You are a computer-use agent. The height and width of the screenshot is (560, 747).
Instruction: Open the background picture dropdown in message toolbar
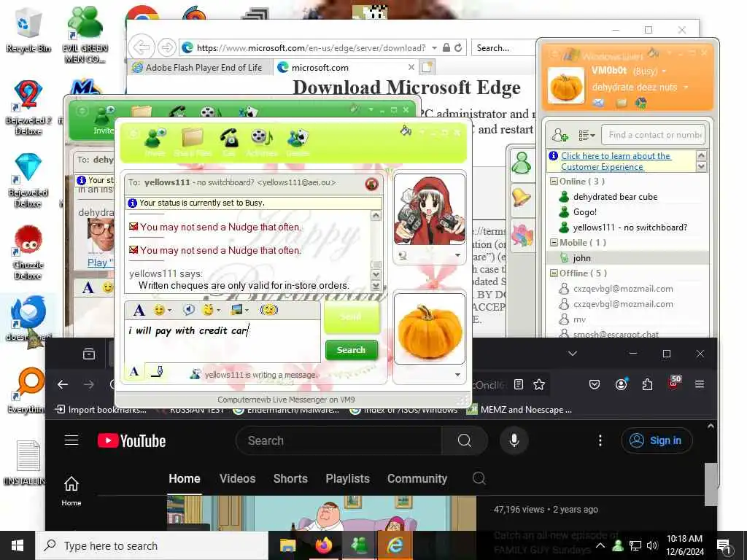pos(247,311)
